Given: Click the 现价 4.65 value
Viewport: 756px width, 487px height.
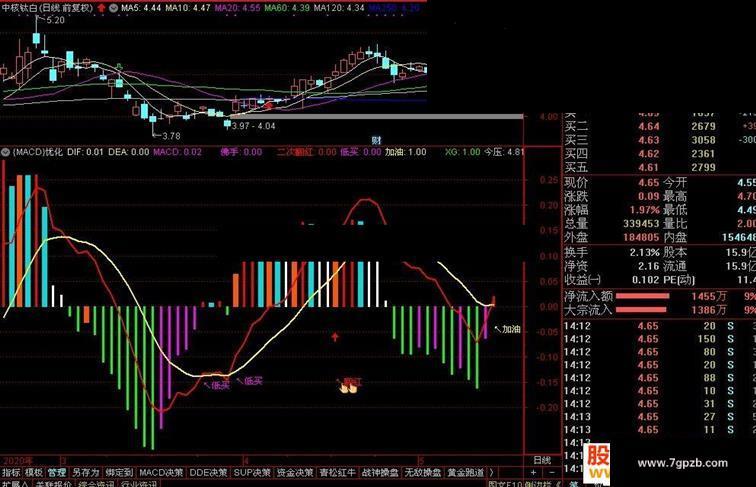Looking at the screenshot, I should click(x=648, y=183).
